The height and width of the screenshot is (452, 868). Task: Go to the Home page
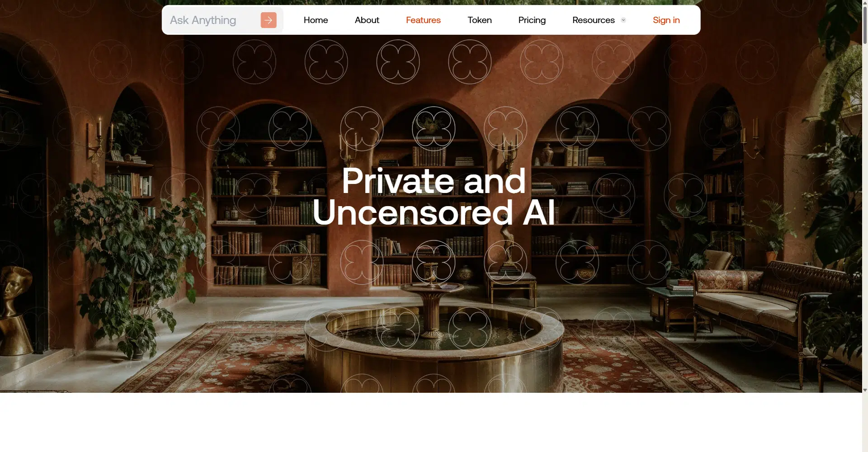click(316, 20)
